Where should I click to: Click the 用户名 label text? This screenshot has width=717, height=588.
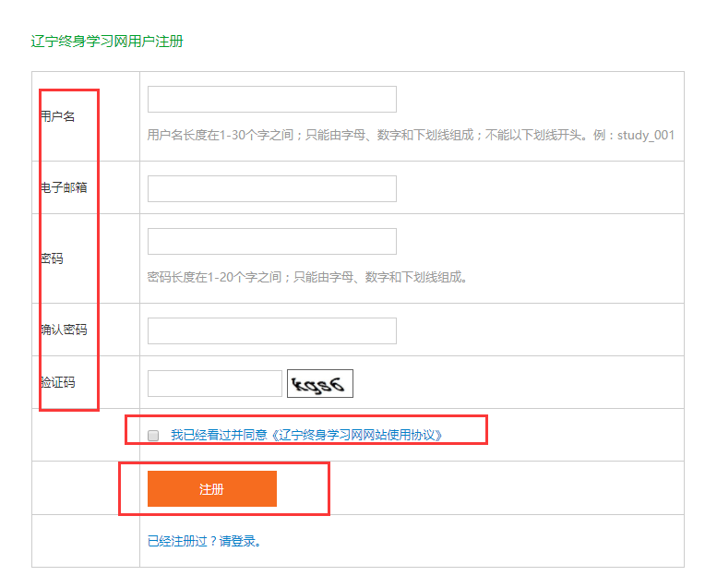tap(57, 116)
